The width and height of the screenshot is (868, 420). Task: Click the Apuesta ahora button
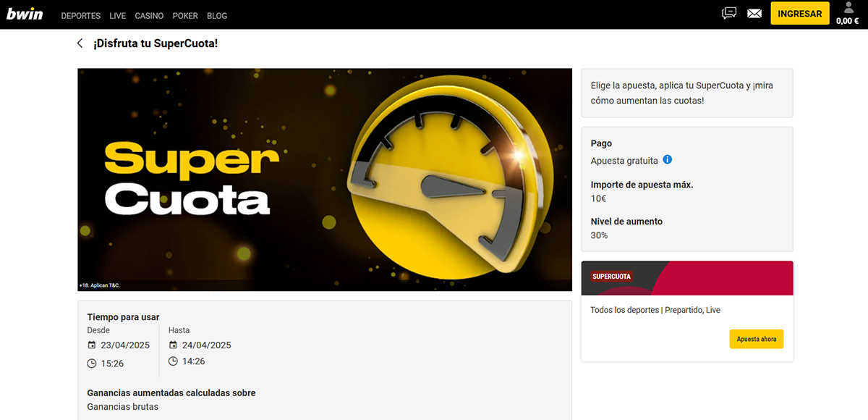(757, 339)
